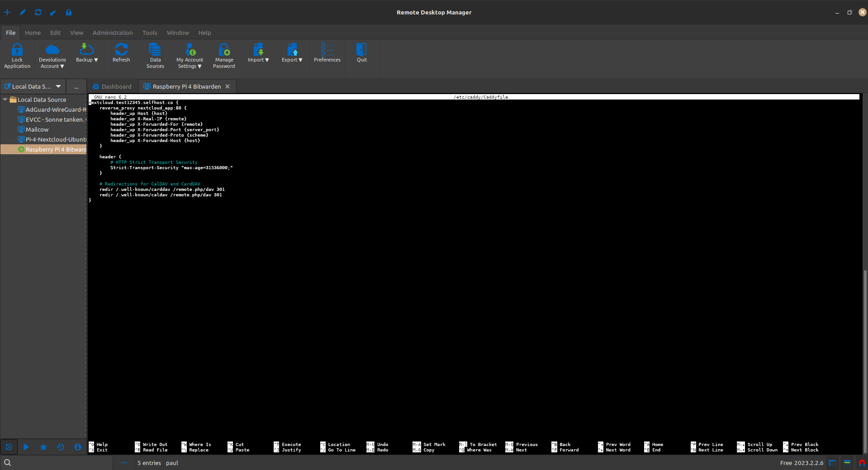868x470 pixels.
Task: Collapse the Local Data Source tree folder
Action: pos(5,100)
